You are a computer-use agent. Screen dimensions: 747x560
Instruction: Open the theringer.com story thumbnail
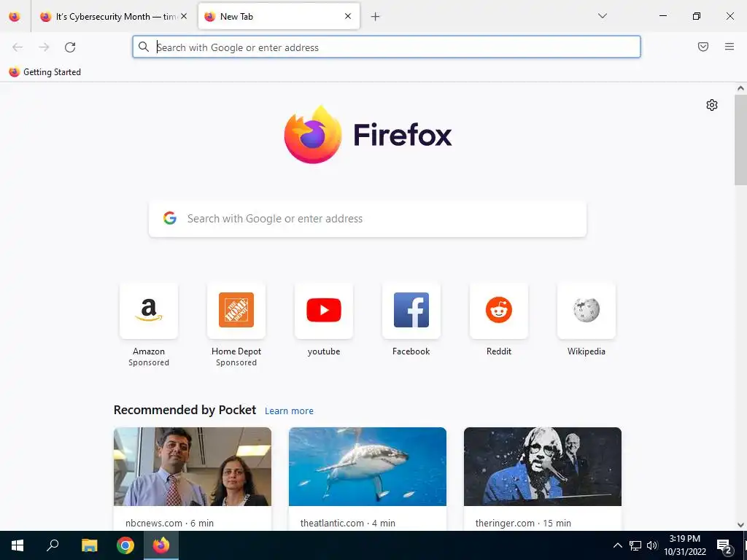tap(543, 466)
